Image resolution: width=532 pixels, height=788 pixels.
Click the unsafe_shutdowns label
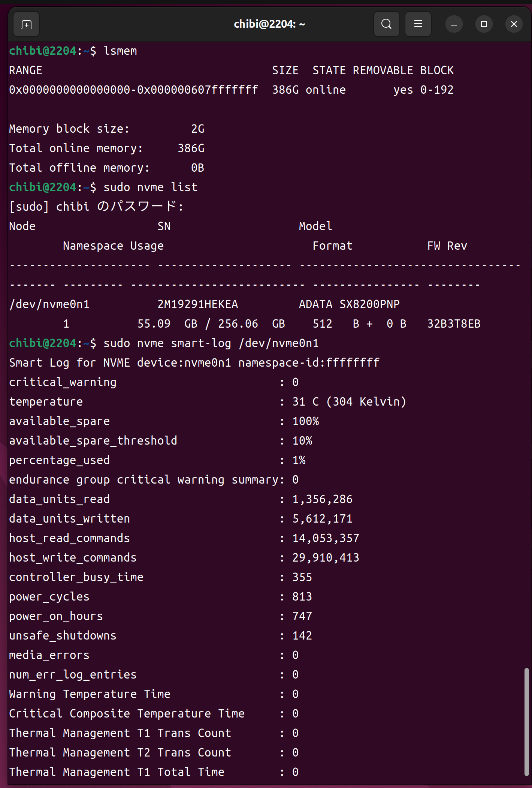[x=63, y=636]
